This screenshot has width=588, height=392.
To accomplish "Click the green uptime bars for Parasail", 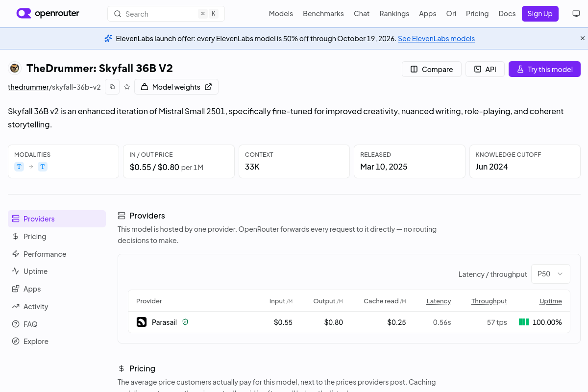I will pos(524,322).
